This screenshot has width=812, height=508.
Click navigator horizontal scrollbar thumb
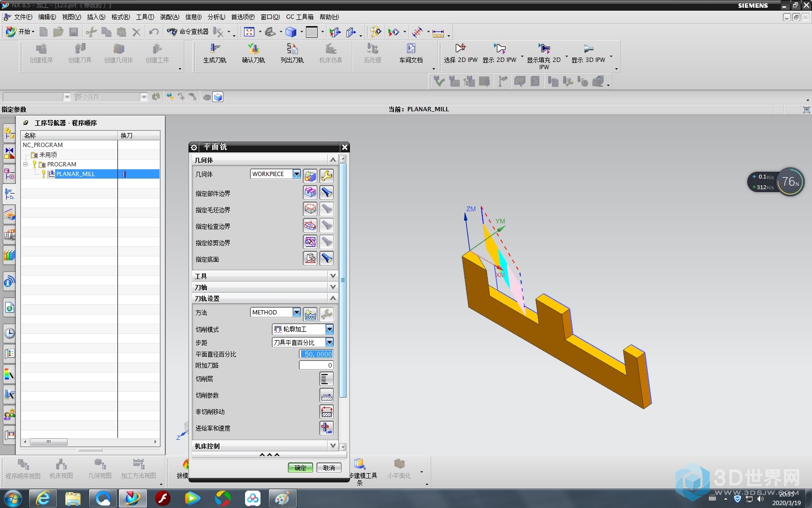pyautogui.click(x=49, y=442)
